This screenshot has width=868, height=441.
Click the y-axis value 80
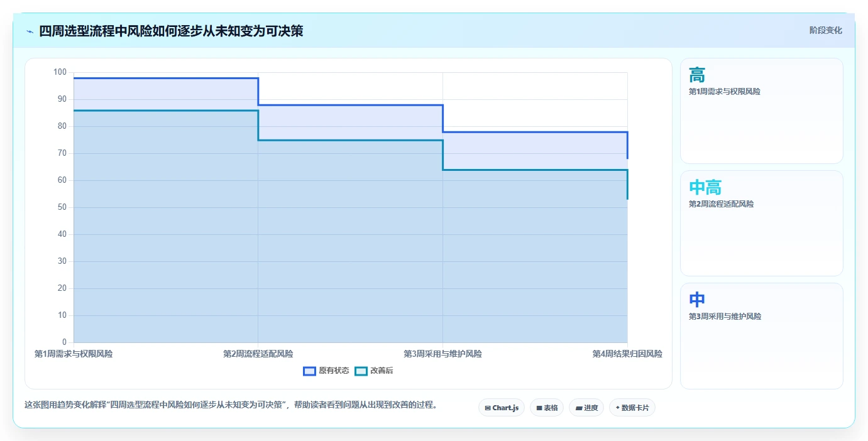[x=62, y=126]
